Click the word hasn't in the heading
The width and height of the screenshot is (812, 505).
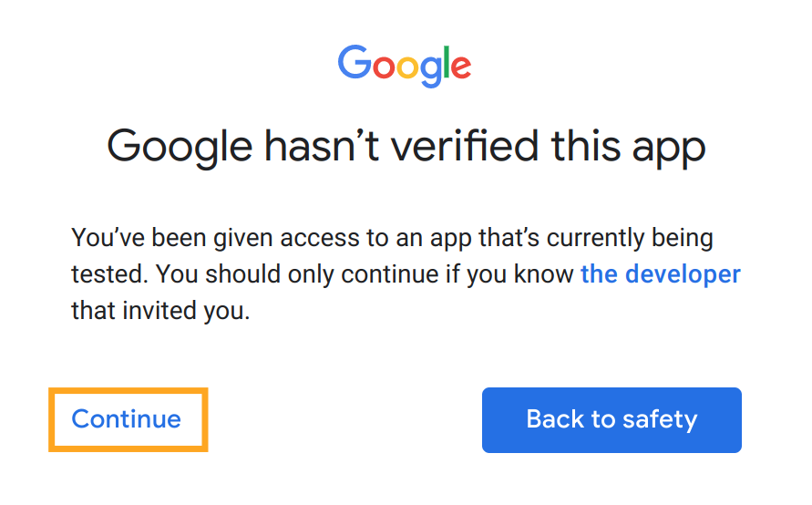click(322, 145)
